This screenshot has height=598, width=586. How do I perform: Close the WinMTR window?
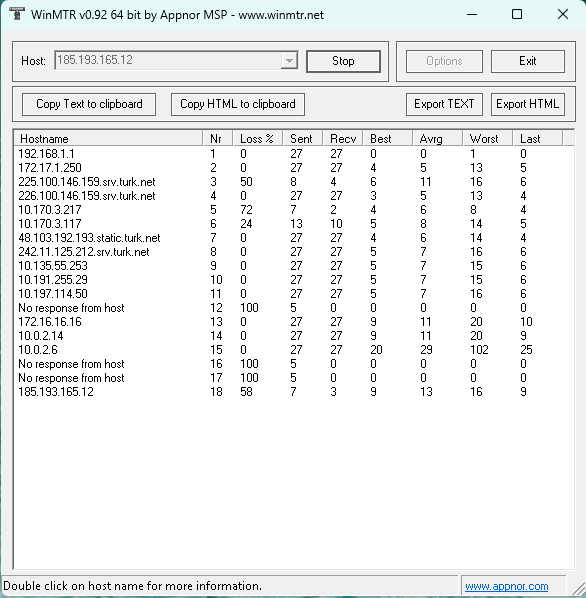pyautogui.click(x=562, y=14)
